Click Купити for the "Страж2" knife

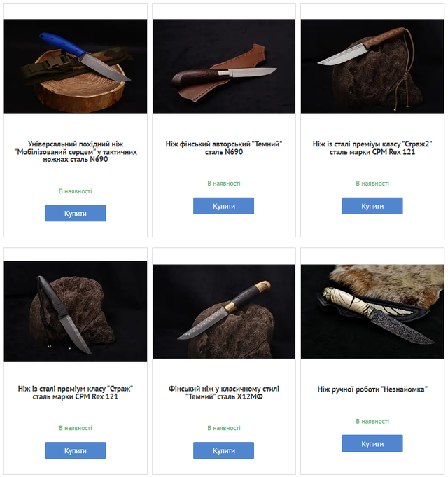point(372,206)
